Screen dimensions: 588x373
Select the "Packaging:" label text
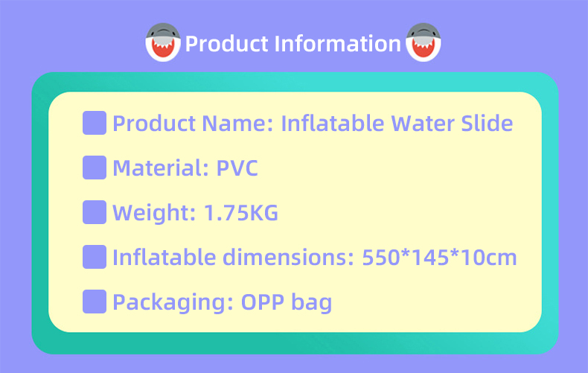173,303
